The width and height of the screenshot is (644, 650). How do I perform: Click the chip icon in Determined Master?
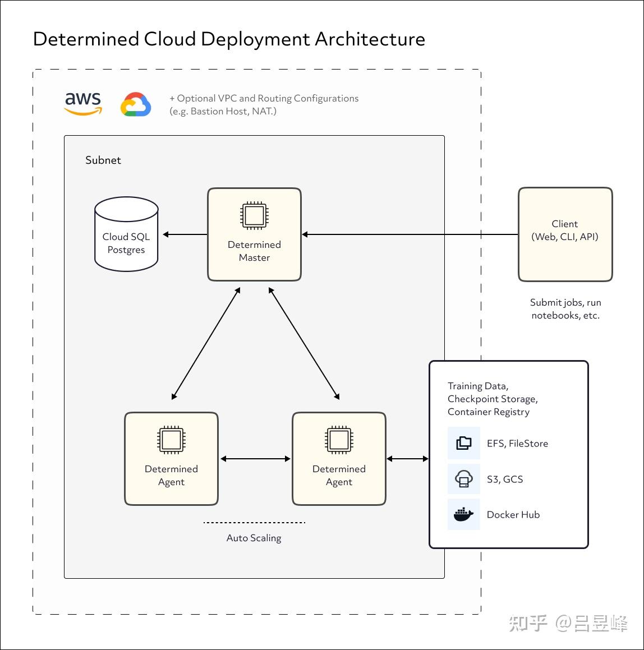coord(254,215)
